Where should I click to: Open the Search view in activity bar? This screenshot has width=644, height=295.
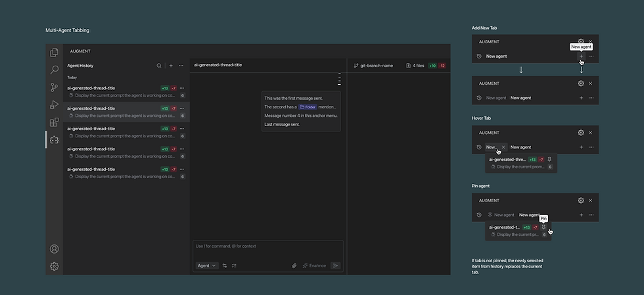(x=54, y=70)
